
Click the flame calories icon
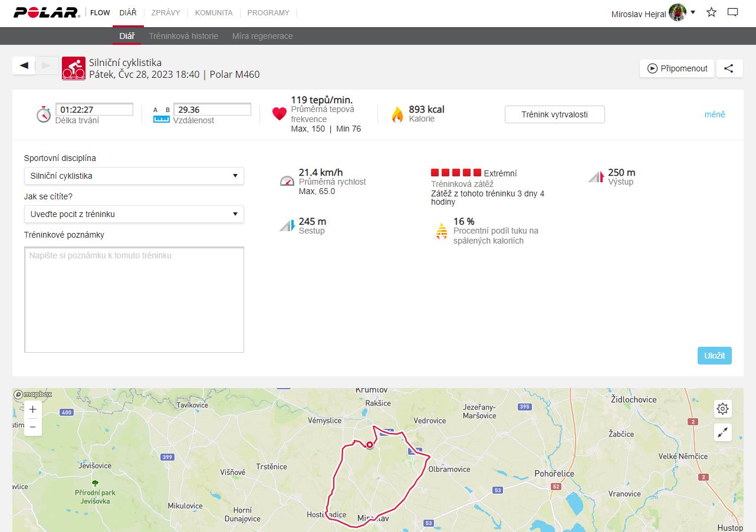click(x=397, y=114)
